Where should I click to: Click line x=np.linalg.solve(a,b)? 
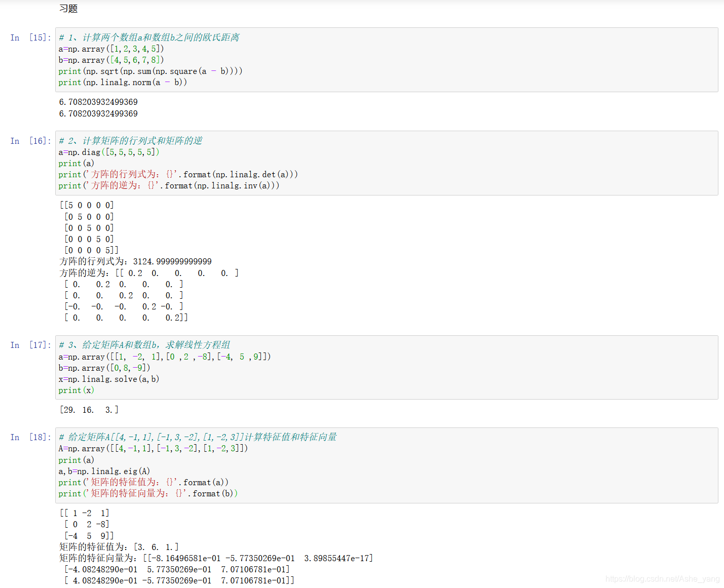pyautogui.click(x=109, y=379)
